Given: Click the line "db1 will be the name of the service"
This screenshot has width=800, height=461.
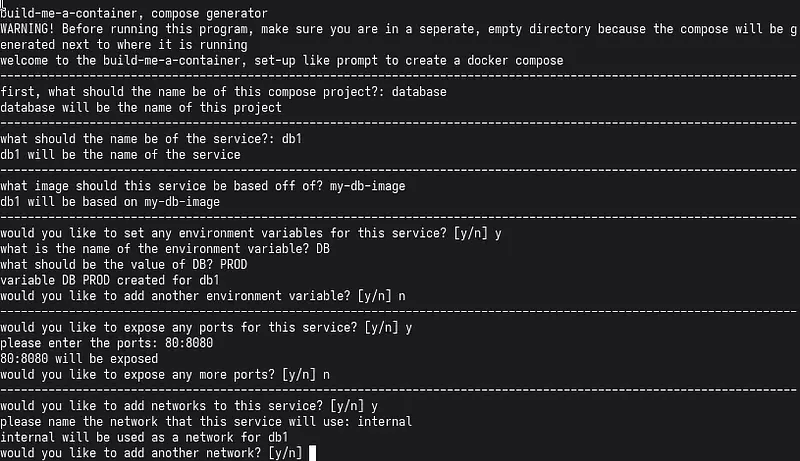Looking at the screenshot, I should coord(120,155).
